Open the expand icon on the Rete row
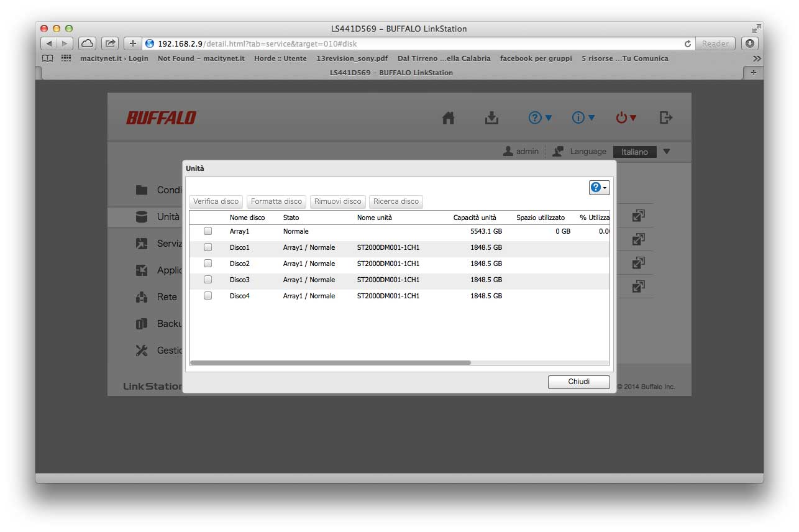 click(638, 287)
